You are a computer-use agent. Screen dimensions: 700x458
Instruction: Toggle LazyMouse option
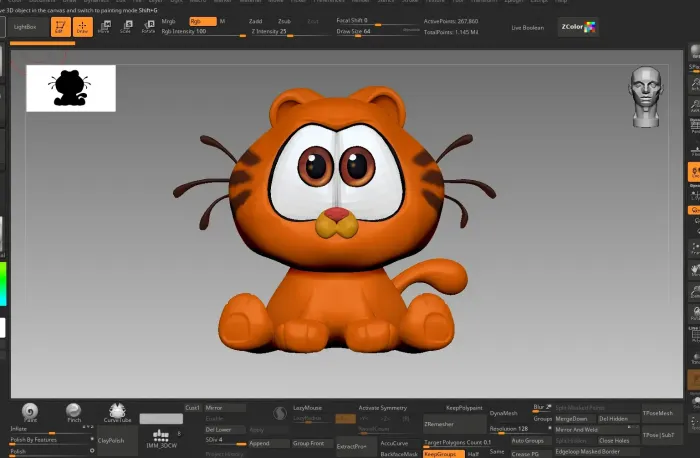click(x=307, y=408)
